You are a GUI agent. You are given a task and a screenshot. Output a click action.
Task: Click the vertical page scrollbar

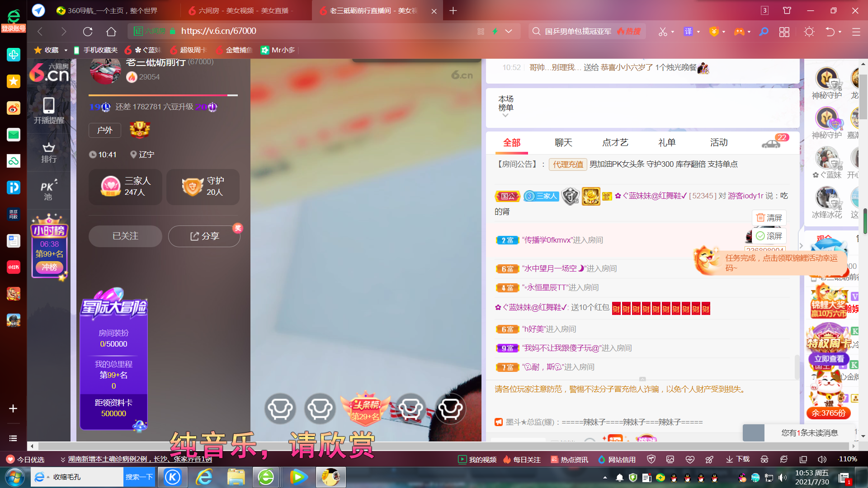pos(863,97)
